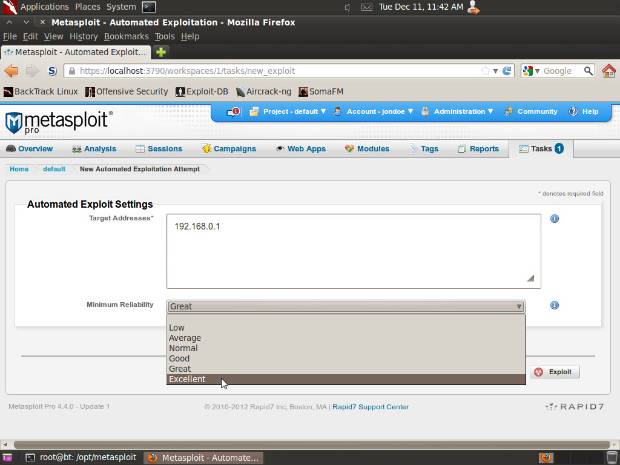Open the Web Apps tab

click(x=301, y=149)
